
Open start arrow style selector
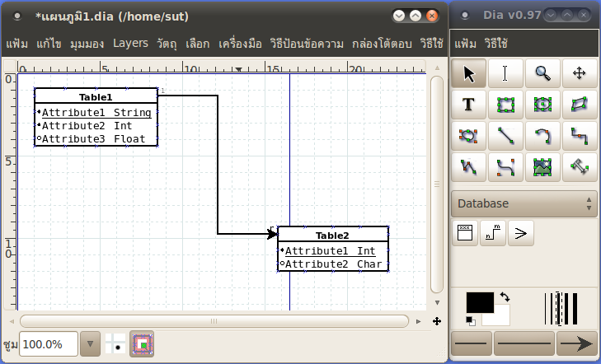pos(471,343)
